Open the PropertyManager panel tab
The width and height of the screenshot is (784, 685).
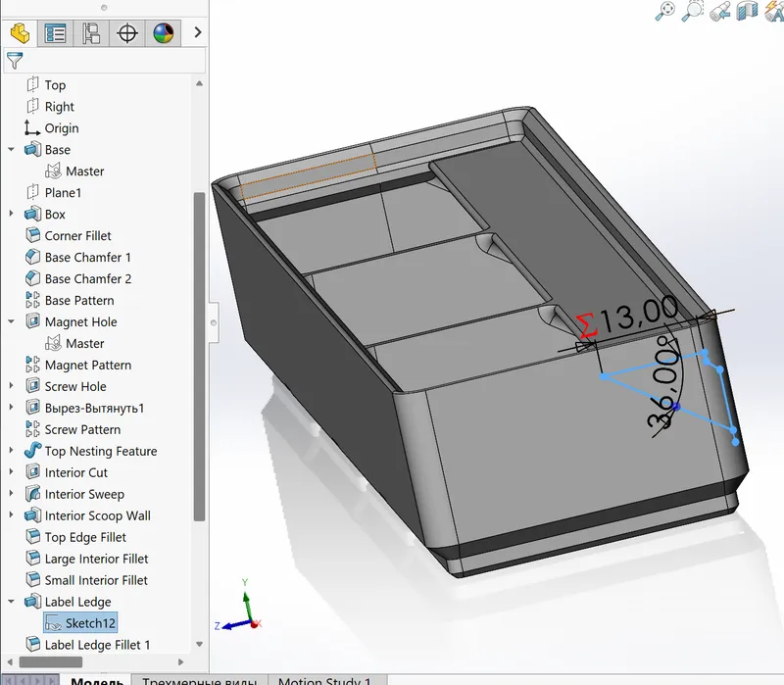click(54, 32)
